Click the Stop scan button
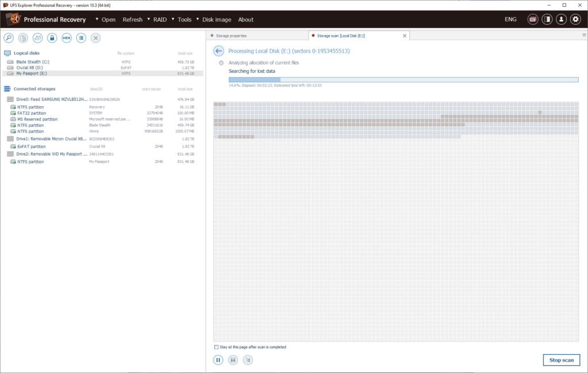Image resolution: width=588 pixels, height=373 pixels. (561, 360)
